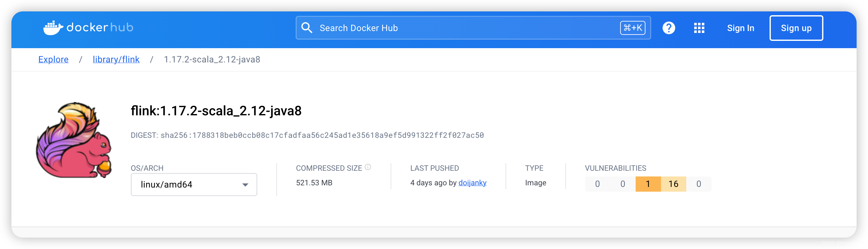Open doijanky user profile link
This screenshot has height=249, width=868.
point(472,182)
